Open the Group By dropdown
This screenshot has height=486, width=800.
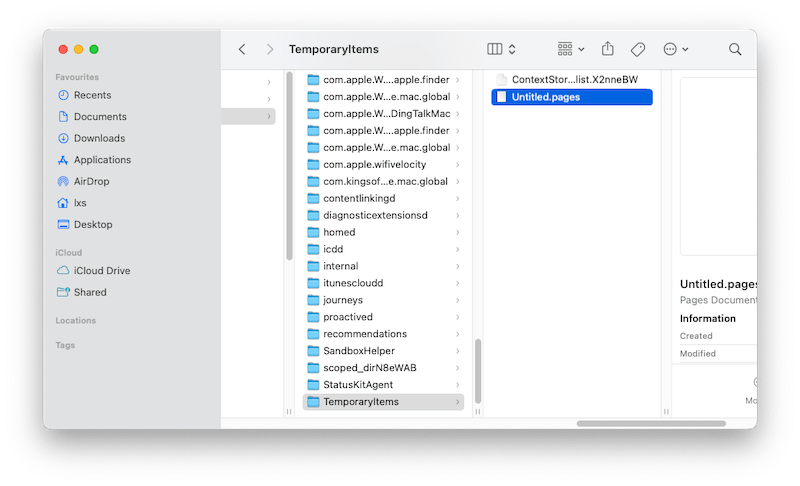571,49
